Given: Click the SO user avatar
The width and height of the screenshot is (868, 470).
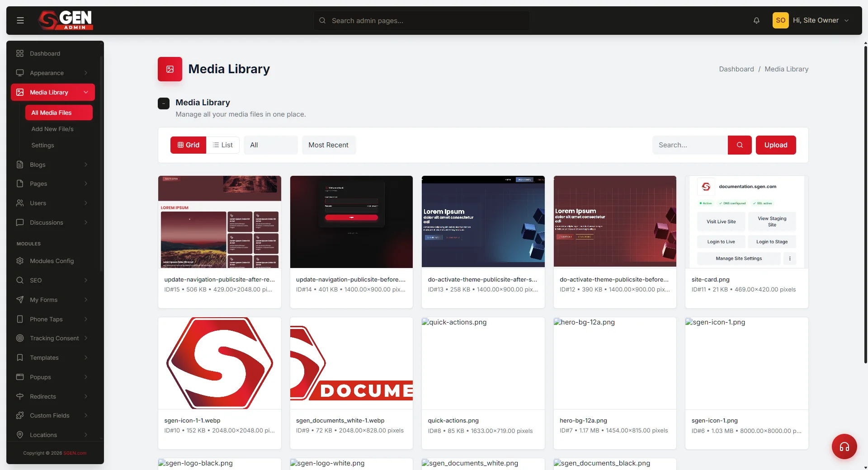Looking at the screenshot, I should (x=780, y=20).
